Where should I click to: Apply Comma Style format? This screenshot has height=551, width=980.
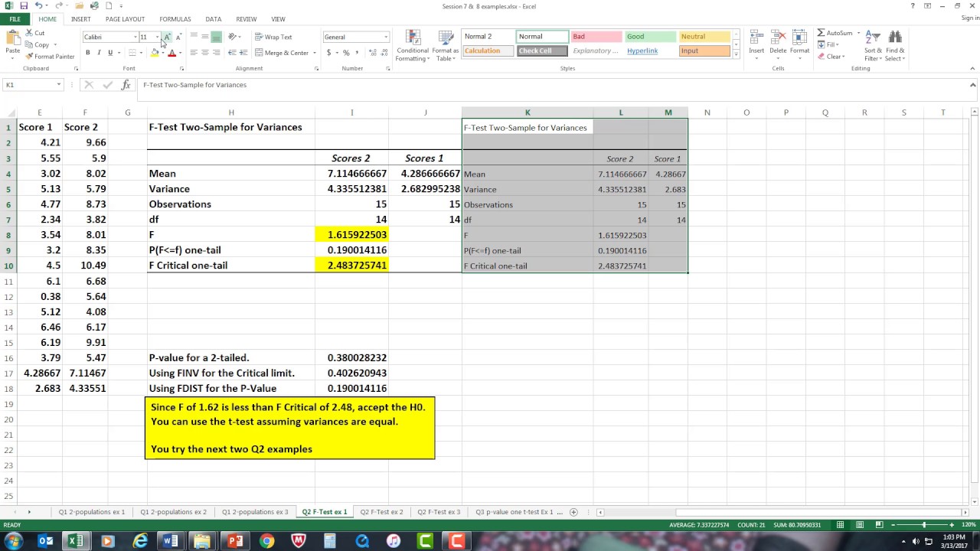(357, 53)
